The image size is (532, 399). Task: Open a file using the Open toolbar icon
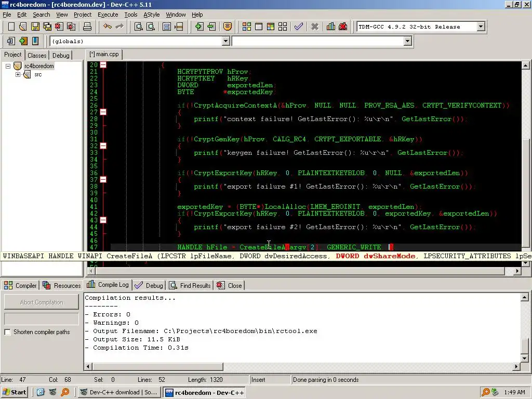(23, 26)
